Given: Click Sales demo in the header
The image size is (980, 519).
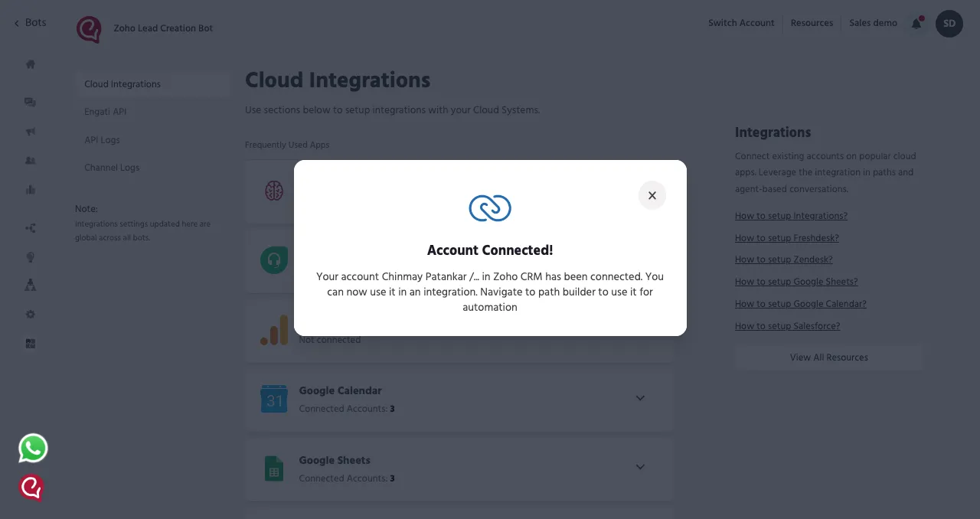Looking at the screenshot, I should point(873,23).
